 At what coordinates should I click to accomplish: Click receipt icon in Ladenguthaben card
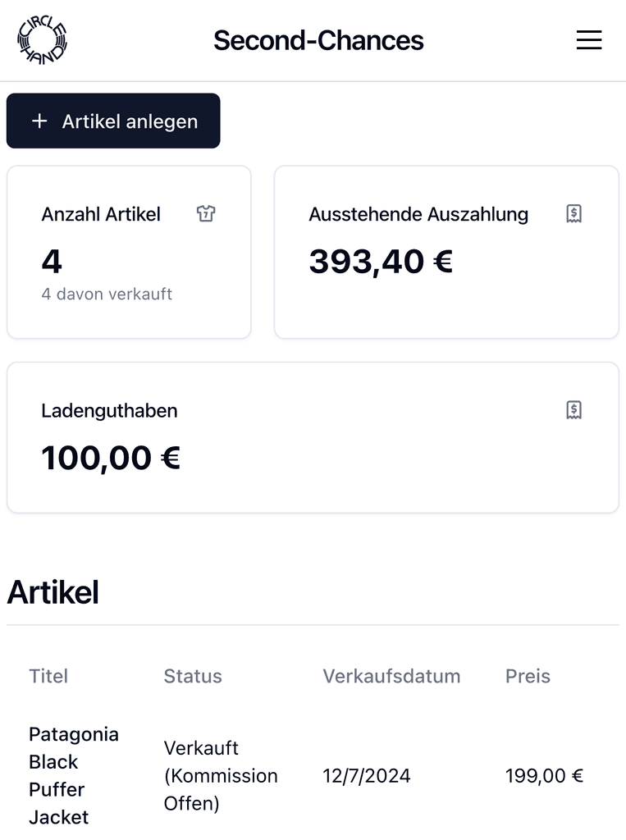[x=574, y=410]
